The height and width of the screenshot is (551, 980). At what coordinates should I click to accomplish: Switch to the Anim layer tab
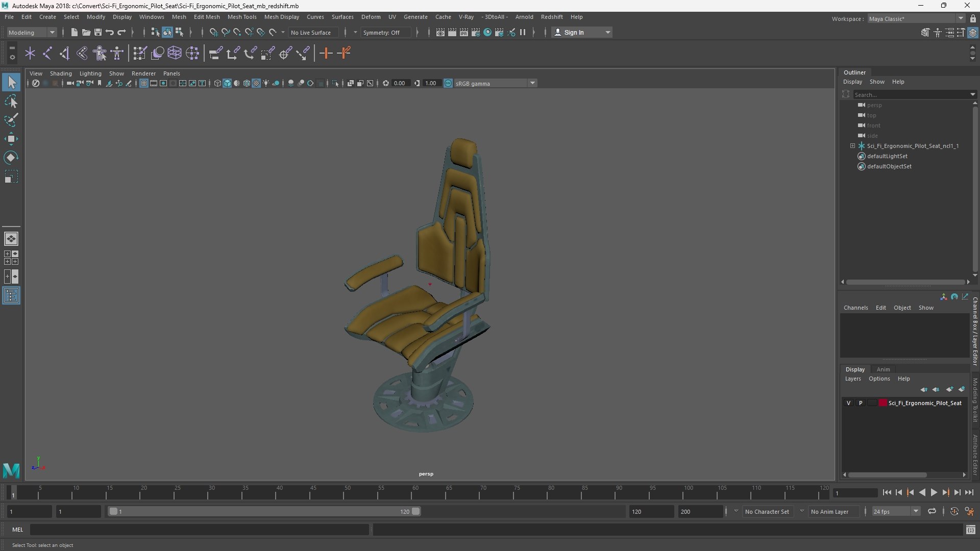click(x=883, y=369)
